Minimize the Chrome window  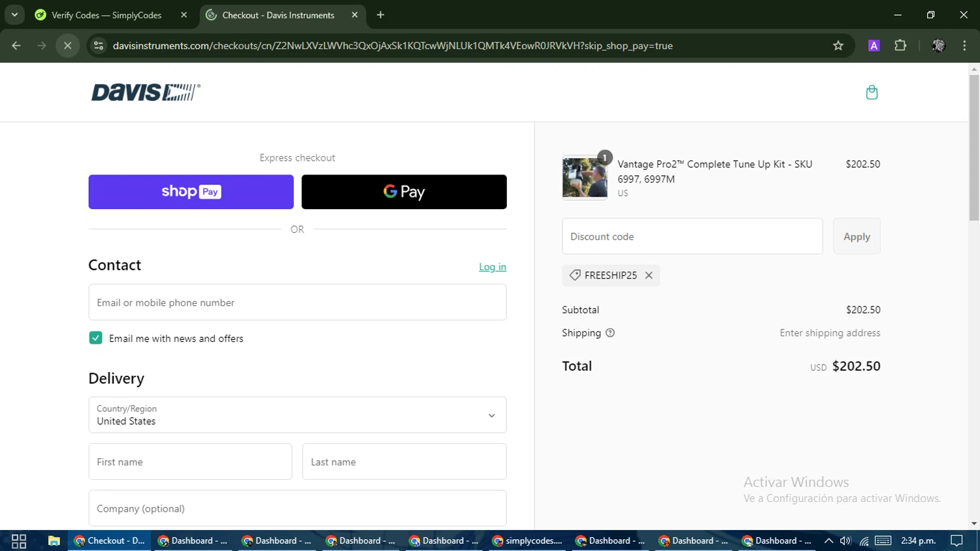898,14
